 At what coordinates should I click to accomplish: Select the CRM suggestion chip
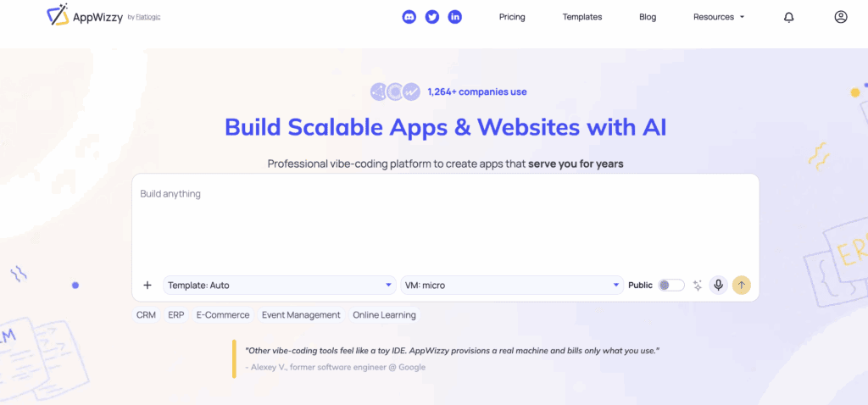(x=146, y=315)
